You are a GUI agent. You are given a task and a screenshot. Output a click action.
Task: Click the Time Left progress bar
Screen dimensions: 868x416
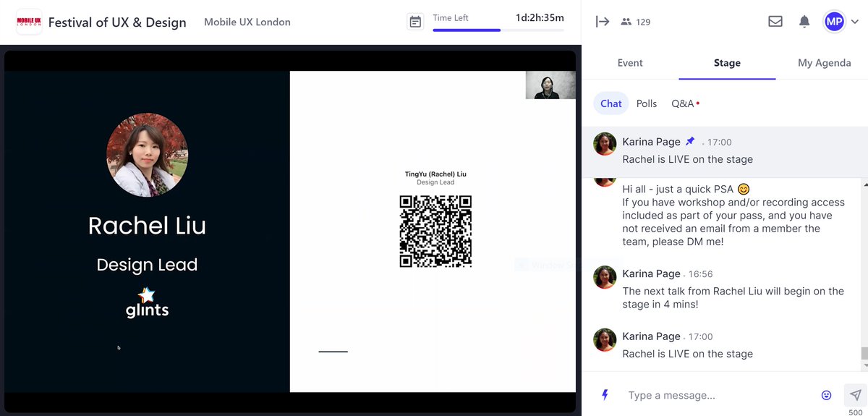point(498,30)
